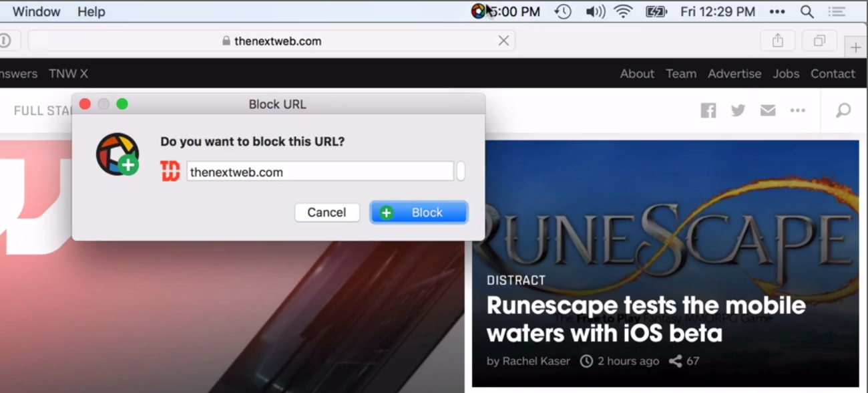Show all tabs in Safari
The image size is (868, 393).
pos(819,41)
